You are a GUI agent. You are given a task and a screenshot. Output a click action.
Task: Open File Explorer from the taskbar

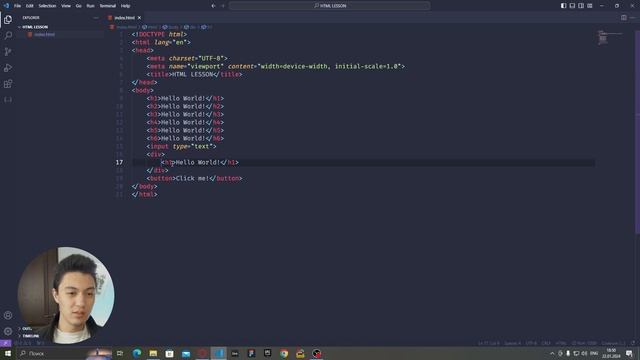point(153,353)
